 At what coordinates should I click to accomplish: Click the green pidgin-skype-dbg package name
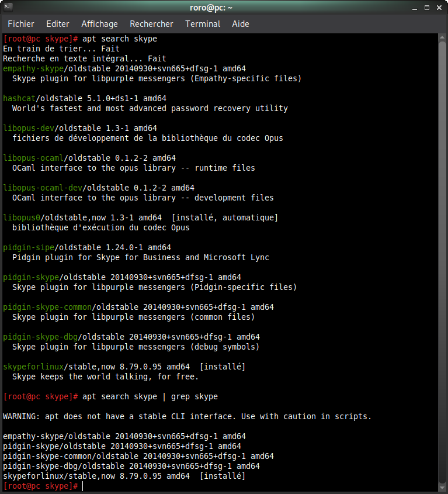click(40, 337)
